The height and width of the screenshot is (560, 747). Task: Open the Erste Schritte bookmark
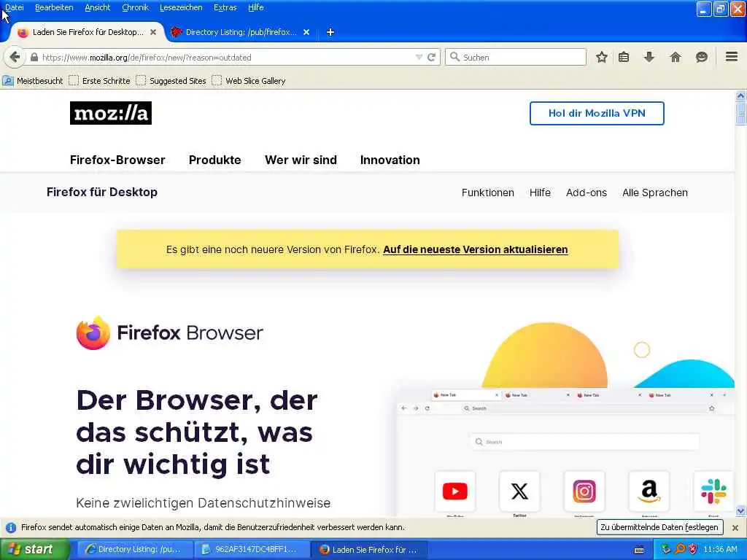(99, 81)
